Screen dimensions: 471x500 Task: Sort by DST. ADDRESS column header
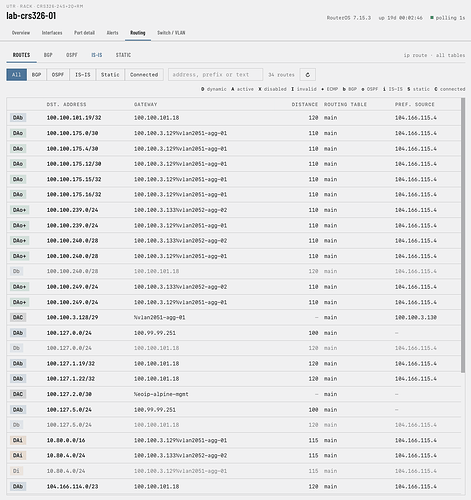coord(66,104)
